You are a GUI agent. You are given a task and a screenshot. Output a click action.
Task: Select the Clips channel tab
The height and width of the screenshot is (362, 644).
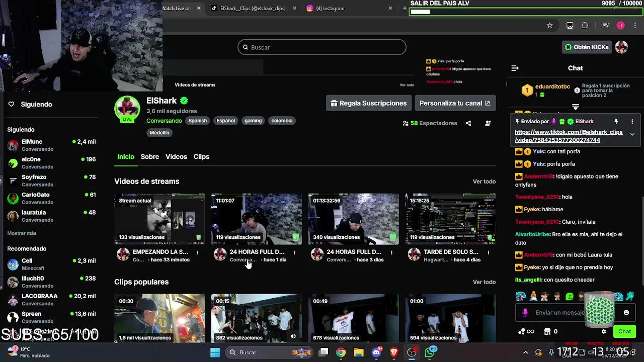click(201, 157)
